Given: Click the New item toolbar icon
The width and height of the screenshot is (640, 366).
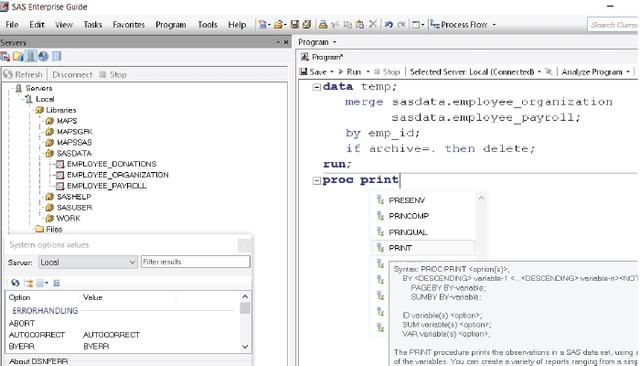Looking at the screenshot, I should pos(262,25).
